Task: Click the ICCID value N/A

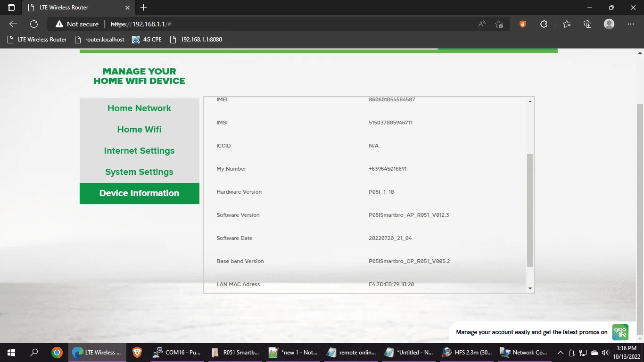Action: click(373, 146)
